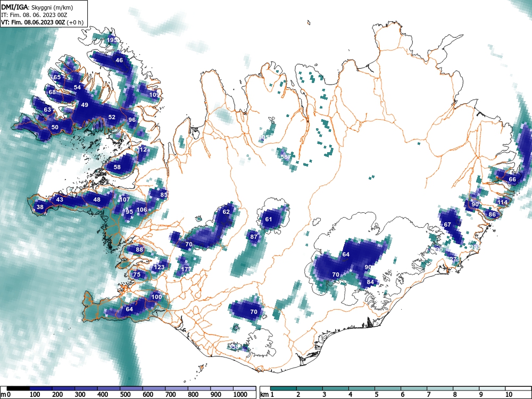
Task: Click the visibility value 58 on the map
Action: coord(117,167)
